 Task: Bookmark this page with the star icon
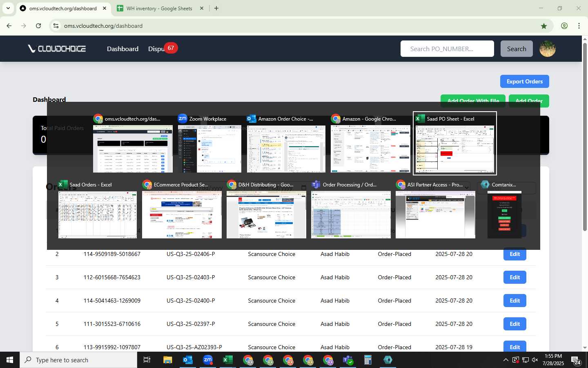[543, 26]
